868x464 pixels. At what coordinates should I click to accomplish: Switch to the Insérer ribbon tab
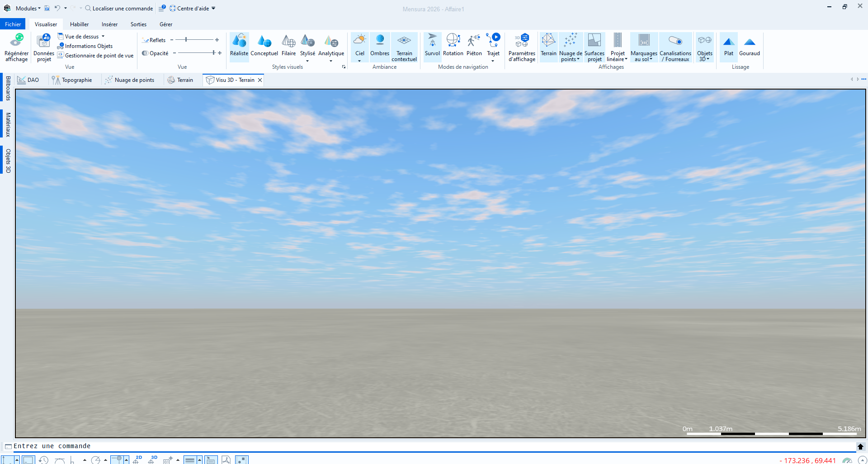coord(109,24)
